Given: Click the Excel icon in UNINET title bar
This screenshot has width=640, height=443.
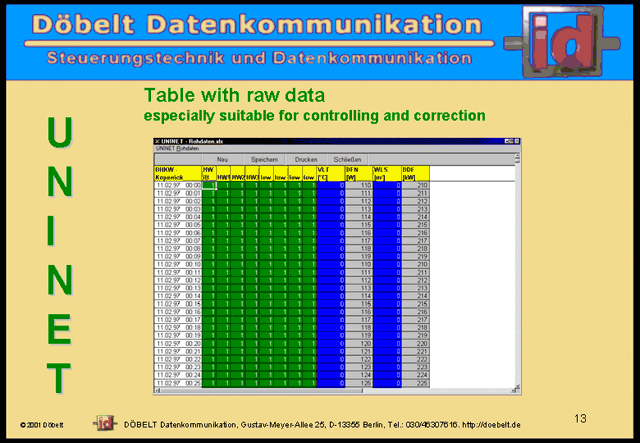Looking at the screenshot, I should click(x=158, y=141).
